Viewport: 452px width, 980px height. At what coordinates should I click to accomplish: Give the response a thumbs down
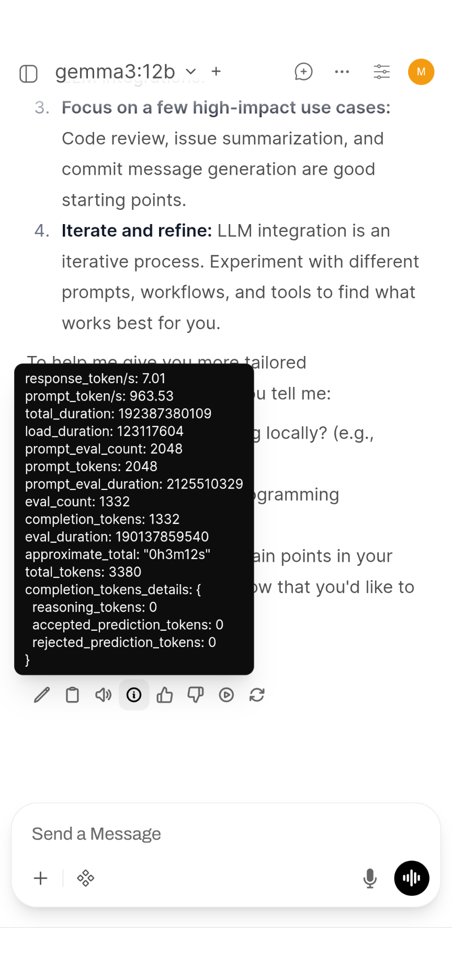pos(195,695)
